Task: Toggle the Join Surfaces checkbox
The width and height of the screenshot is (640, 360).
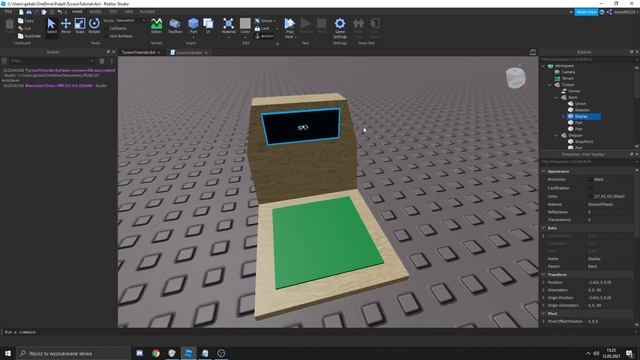Action: click(x=107, y=36)
